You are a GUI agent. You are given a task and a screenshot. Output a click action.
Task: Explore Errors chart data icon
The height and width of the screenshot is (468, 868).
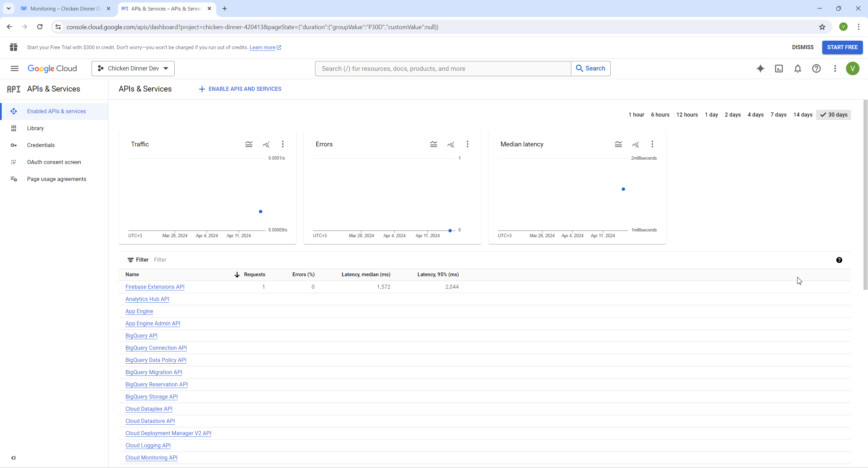tap(450, 144)
